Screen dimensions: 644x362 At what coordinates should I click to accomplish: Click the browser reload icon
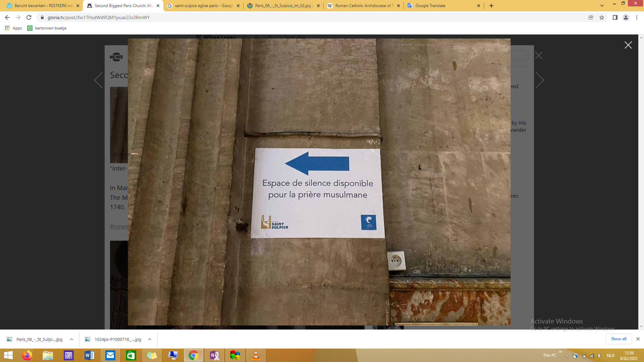click(29, 17)
